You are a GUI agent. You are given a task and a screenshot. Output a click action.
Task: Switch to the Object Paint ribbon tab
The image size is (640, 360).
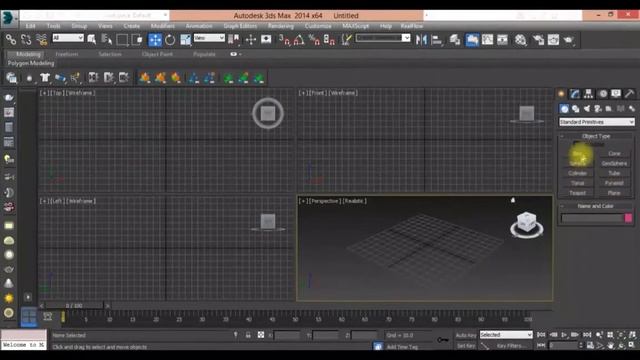(157, 54)
